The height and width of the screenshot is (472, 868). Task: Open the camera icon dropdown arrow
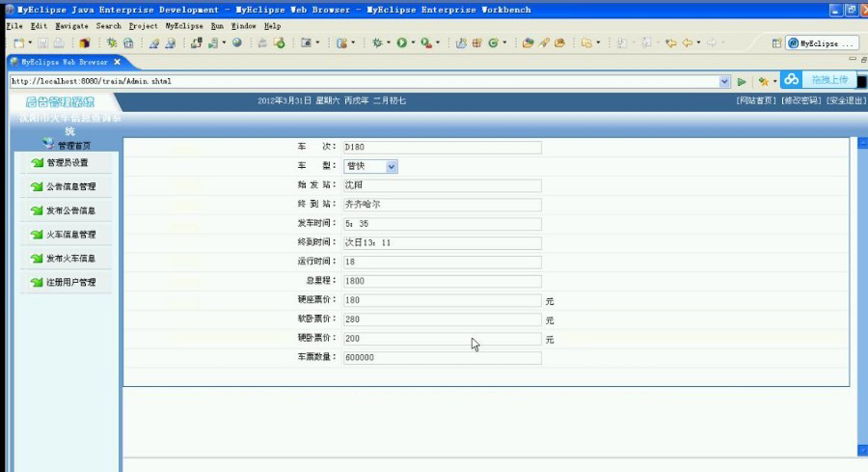pyautogui.click(x=317, y=42)
